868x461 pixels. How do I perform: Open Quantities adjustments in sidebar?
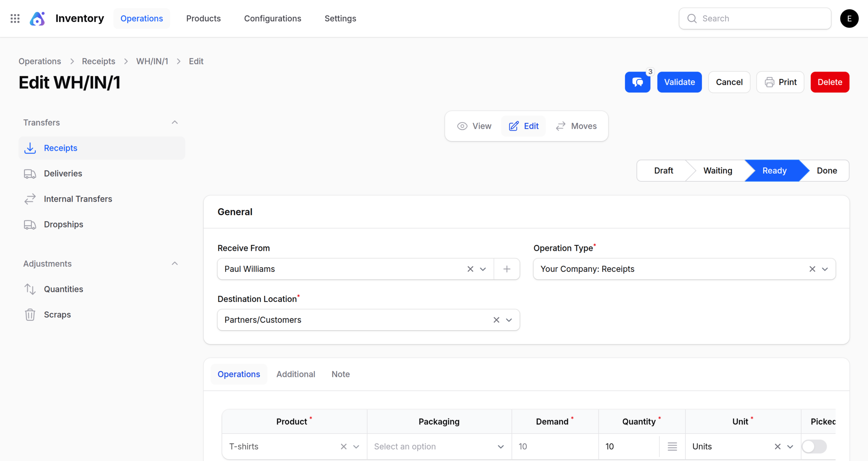(x=63, y=289)
